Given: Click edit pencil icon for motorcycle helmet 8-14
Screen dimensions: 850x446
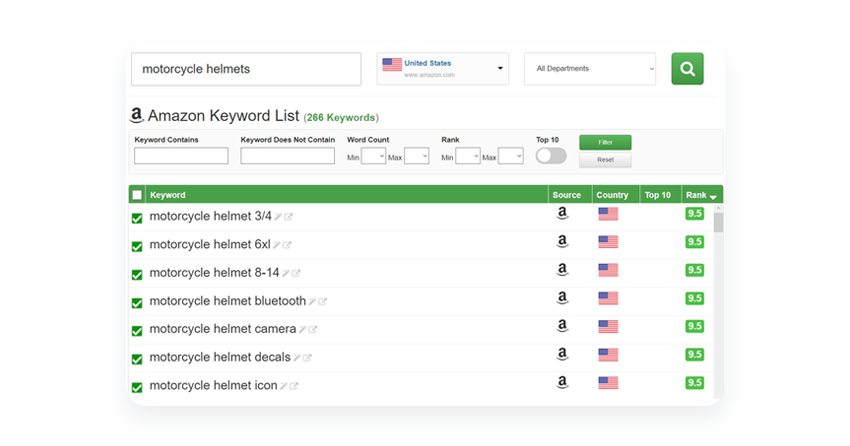Looking at the screenshot, I should tap(286, 273).
